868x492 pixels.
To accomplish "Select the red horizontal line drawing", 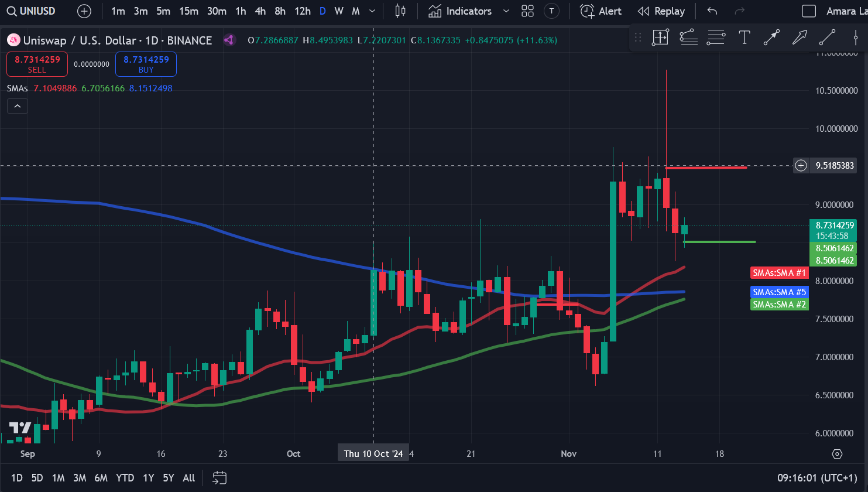I will tap(706, 168).
